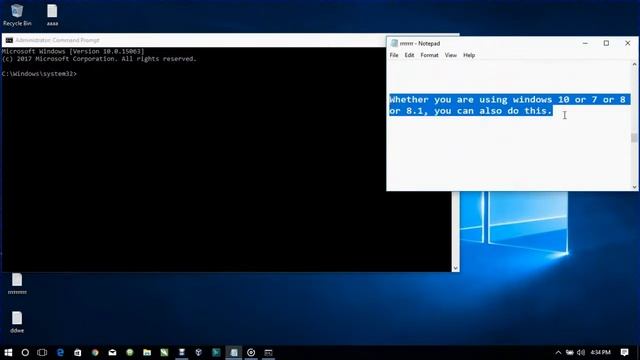Click '(c) 2017 Microsoft Corporation' line
This screenshot has width=640, height=360.
click(x=99, y=59)
